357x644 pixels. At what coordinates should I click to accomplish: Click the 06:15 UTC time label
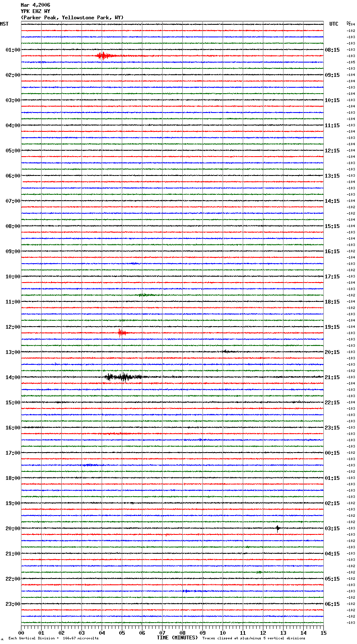click(x=332, y=604)
